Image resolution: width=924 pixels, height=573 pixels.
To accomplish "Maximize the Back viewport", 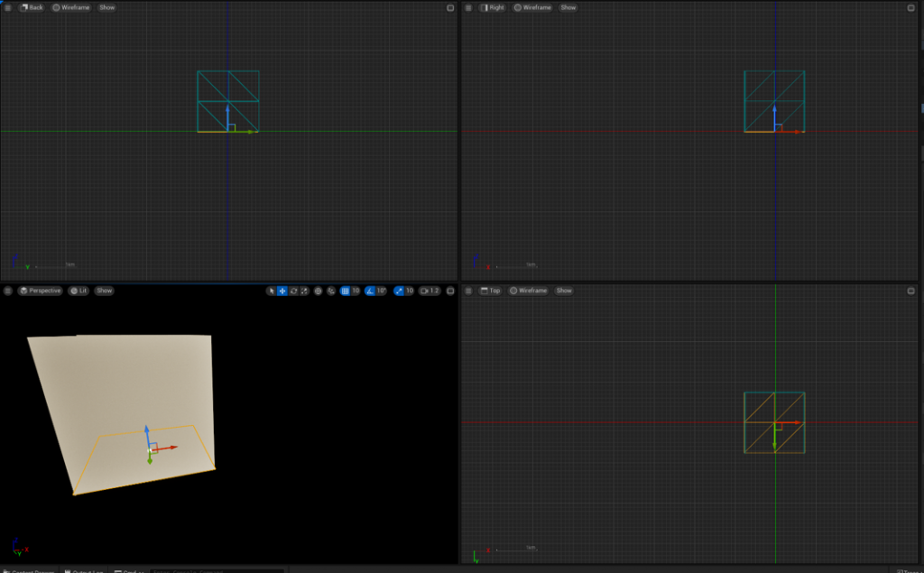I will tap(450, 7).
